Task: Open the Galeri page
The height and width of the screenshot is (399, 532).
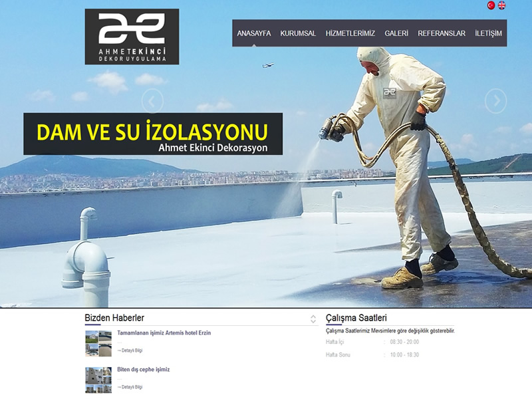Action: (396, 33)
